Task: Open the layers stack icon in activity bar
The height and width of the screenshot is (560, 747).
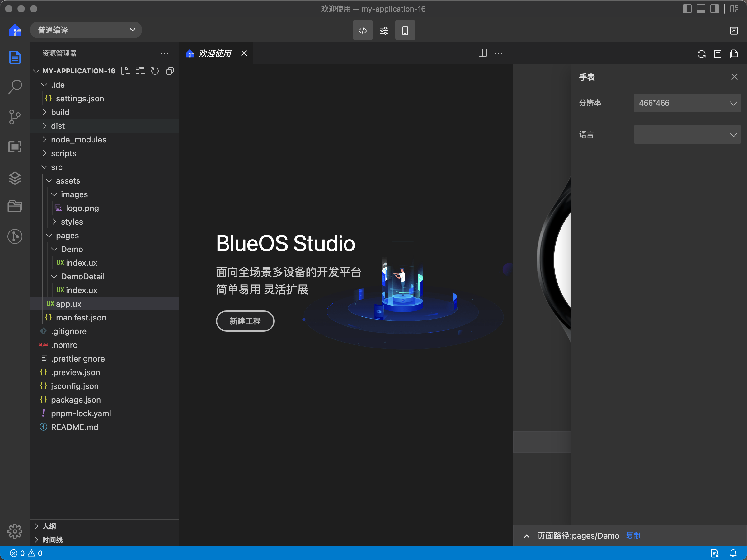Action: pos(15,178)
